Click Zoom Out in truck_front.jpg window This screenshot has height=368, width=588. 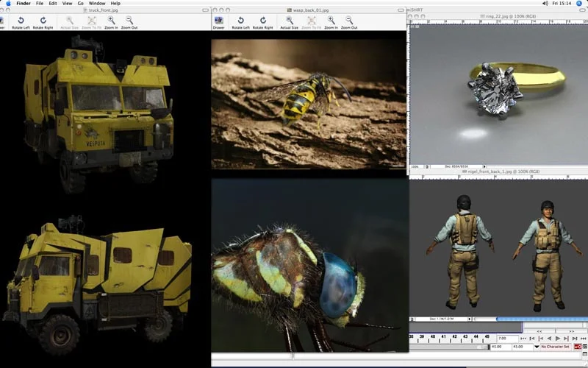point(129,23)
